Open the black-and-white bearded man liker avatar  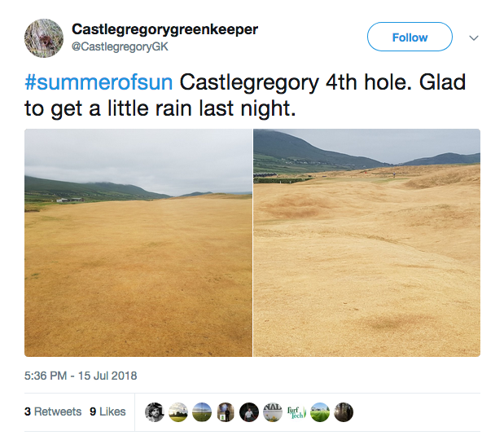pyautogui.click(x=155, y=412)
